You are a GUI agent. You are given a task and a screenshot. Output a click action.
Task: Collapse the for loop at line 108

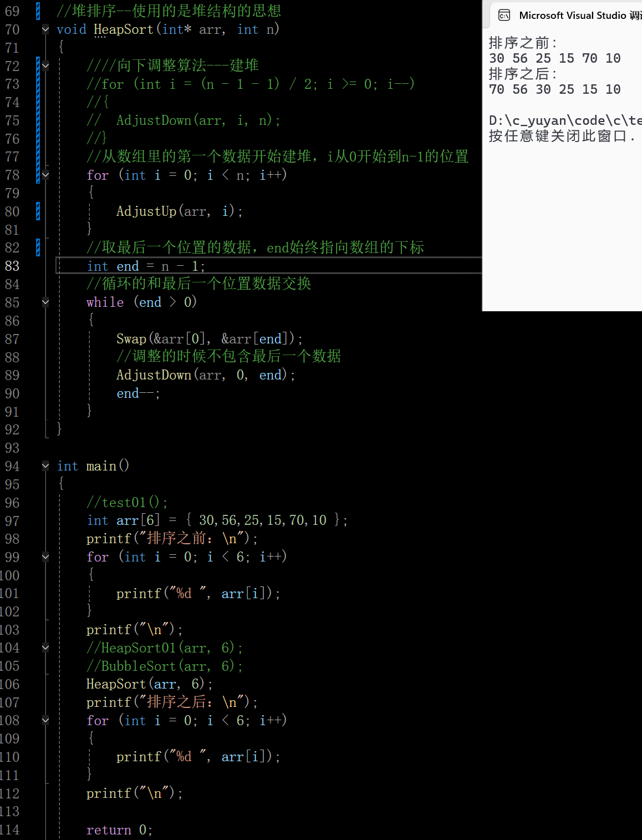[45, 720]
